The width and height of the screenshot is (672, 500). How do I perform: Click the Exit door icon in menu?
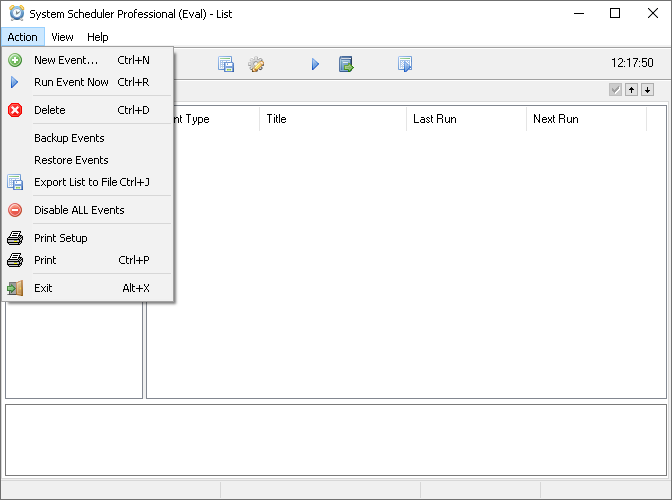(15, 288)
